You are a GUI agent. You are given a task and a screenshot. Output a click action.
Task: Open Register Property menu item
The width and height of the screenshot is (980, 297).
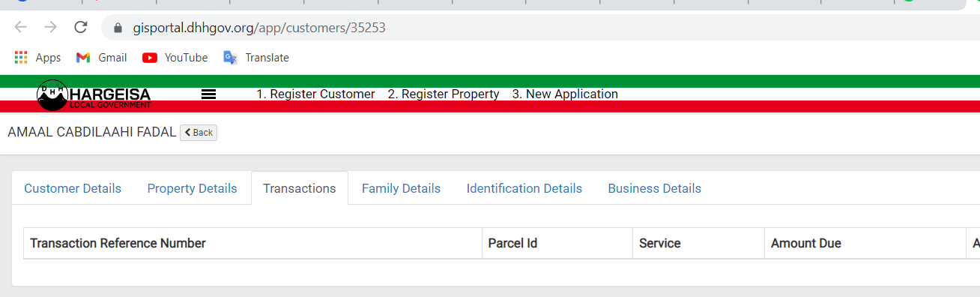[x=444, y=94]
